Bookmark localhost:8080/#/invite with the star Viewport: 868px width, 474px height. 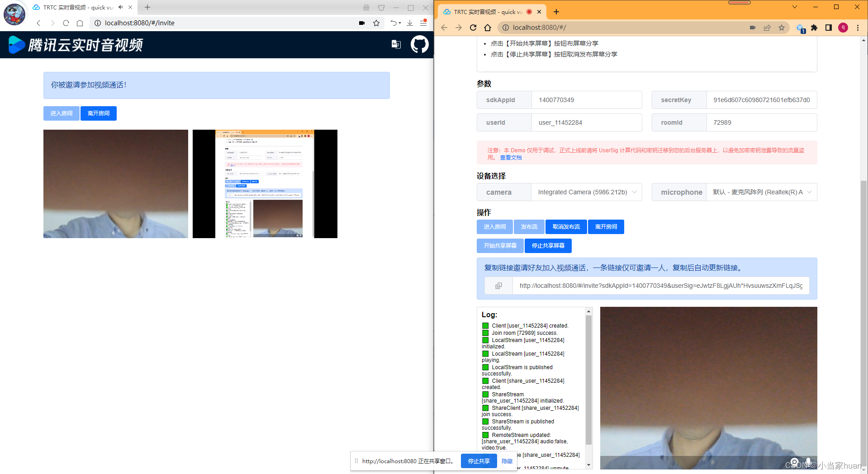tap(376, 23)
